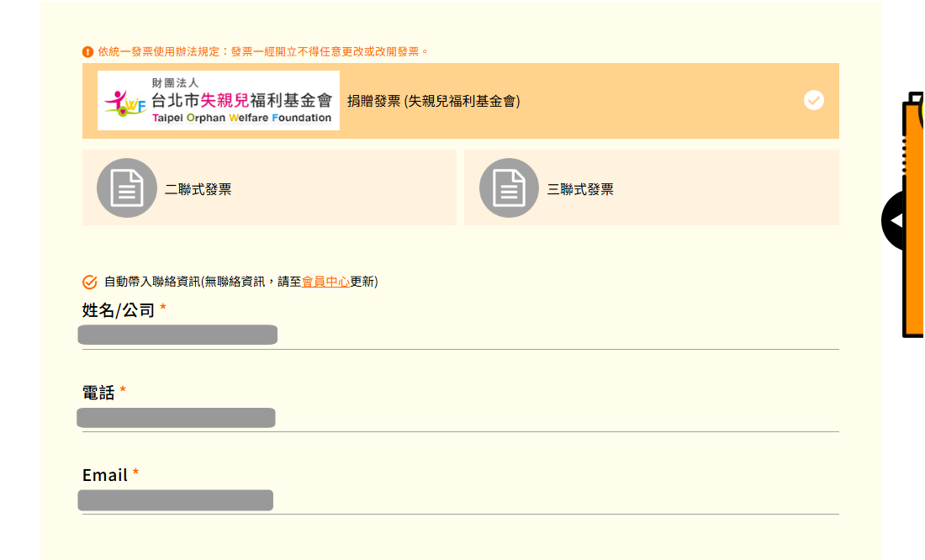
Task: Click the two-part invoice document icon
Action: 127,188
